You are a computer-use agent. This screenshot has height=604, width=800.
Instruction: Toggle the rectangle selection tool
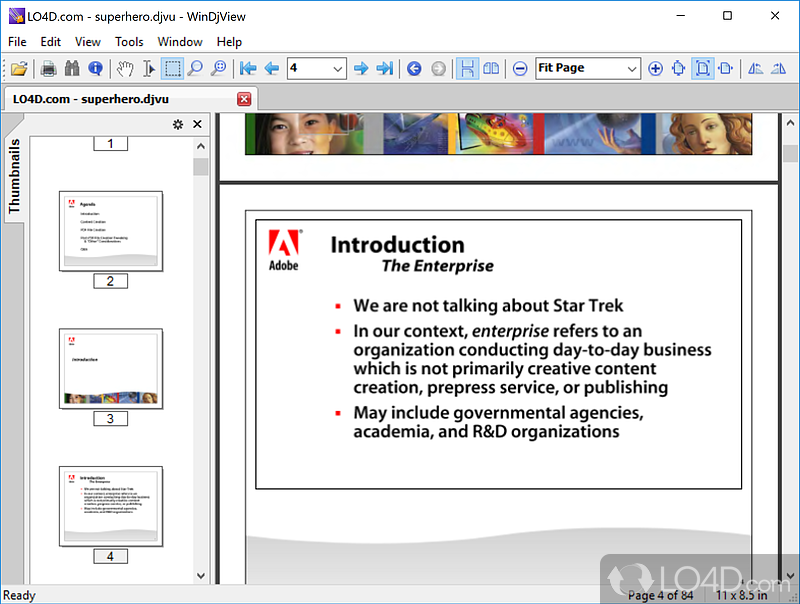(172, 68)
